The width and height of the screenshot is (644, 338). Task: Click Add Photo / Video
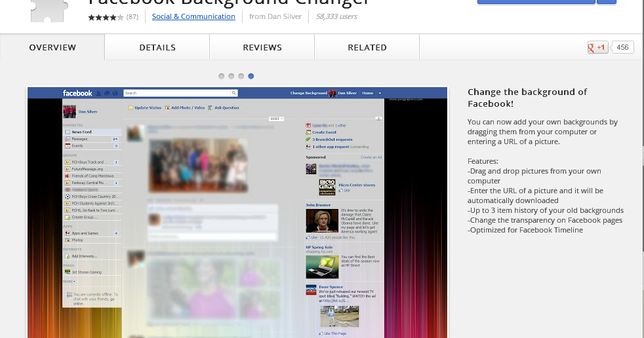185,108
